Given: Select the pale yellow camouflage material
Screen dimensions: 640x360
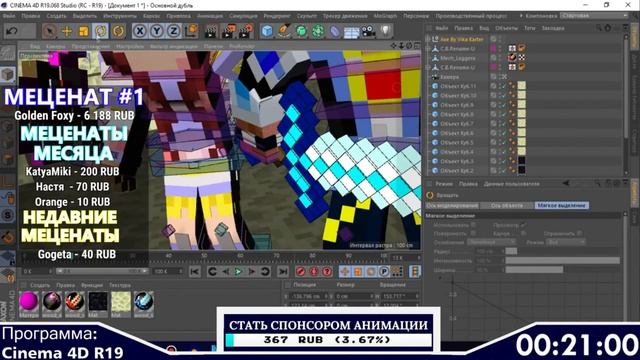Looking at the screenshot, I should (x=121, y=302).
